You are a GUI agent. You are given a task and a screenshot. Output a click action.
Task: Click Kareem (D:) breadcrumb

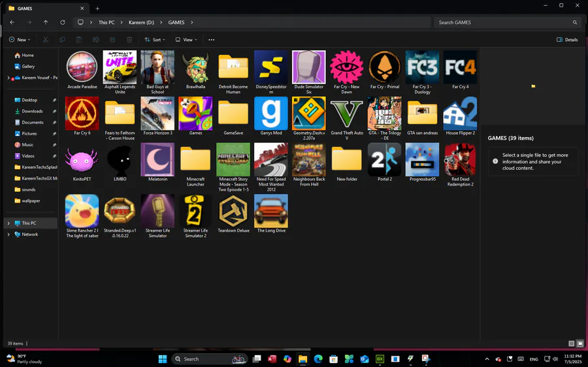click(x=141, y=22)
